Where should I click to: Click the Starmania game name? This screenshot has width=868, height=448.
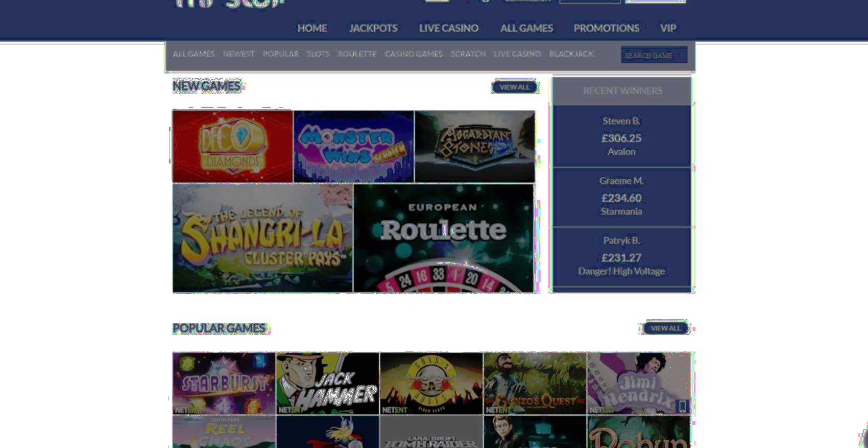tap(621, 211)
